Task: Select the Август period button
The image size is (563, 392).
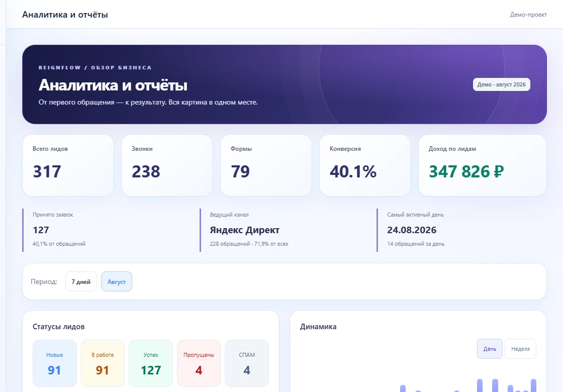Action: [116, 281]
